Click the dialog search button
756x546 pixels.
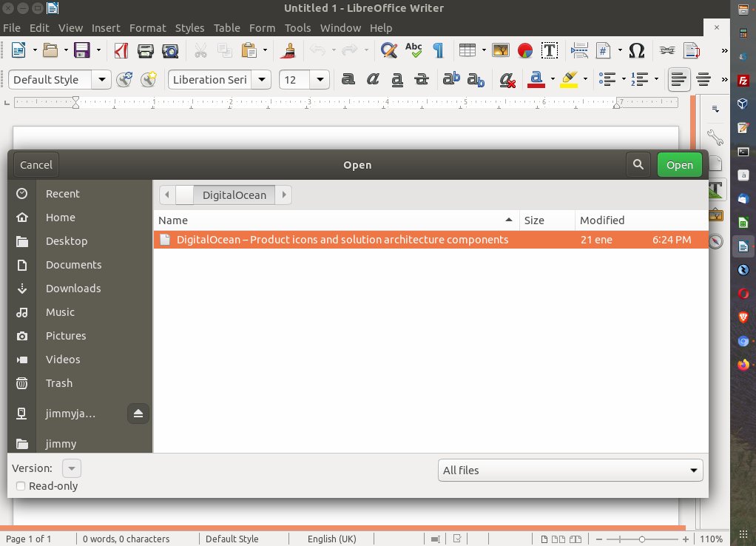[x=638, y=165]
